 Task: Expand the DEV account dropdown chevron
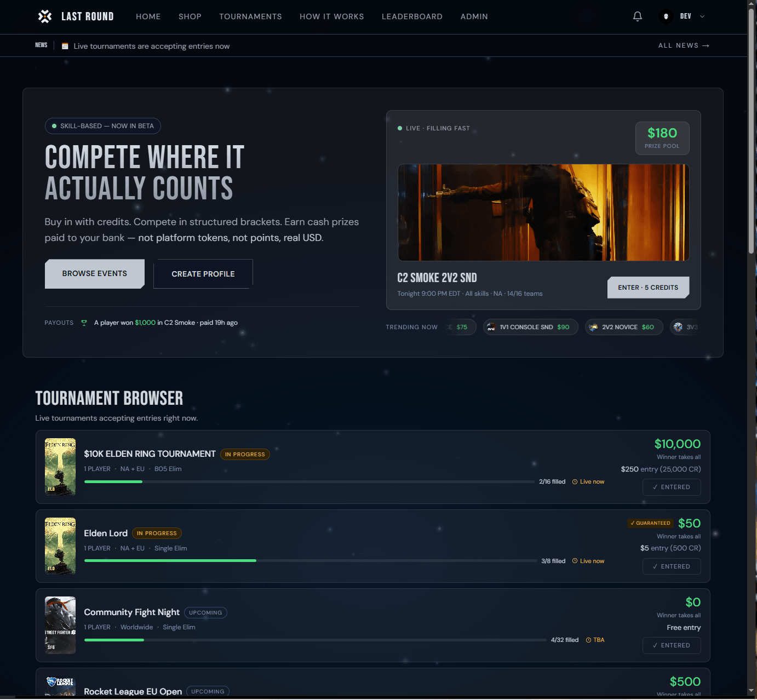point(702,16)
